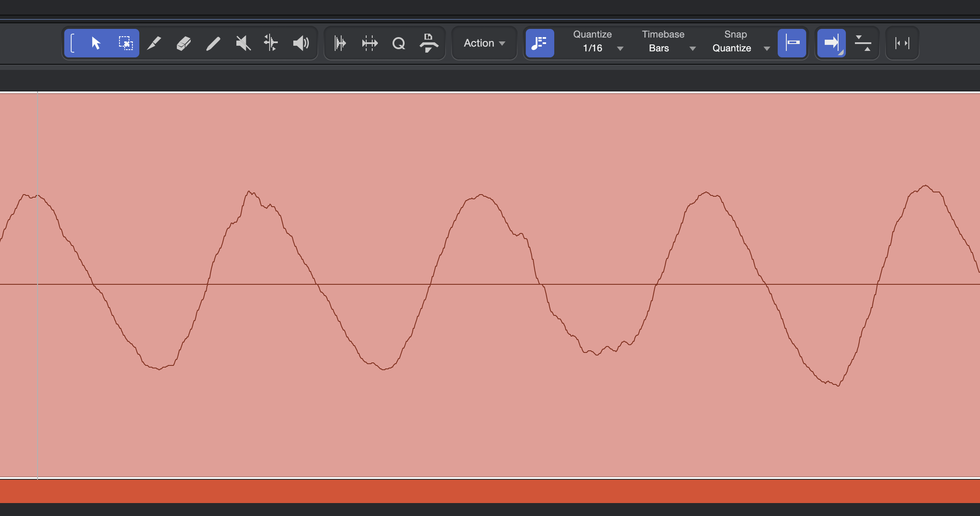Select the Split knife tool
The image size is (980, 516).
[x=154, y=43]
